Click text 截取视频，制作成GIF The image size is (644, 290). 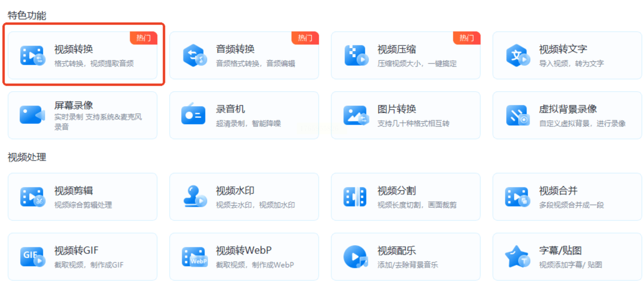pyautogui.click(x=89, y=265)
